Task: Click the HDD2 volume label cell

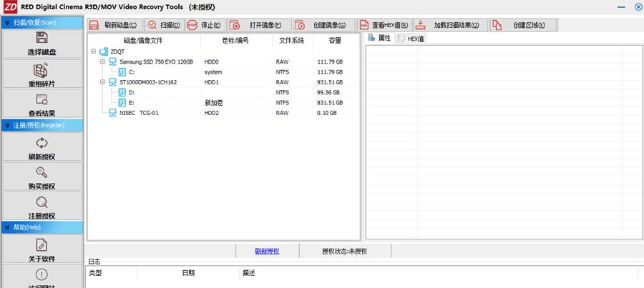Action: pos(211,113)
